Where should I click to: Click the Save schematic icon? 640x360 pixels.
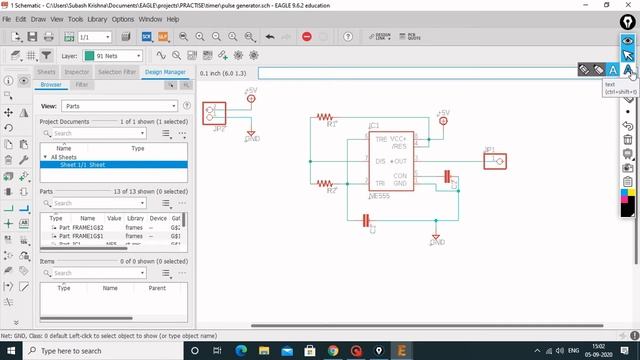click(32, 37)
